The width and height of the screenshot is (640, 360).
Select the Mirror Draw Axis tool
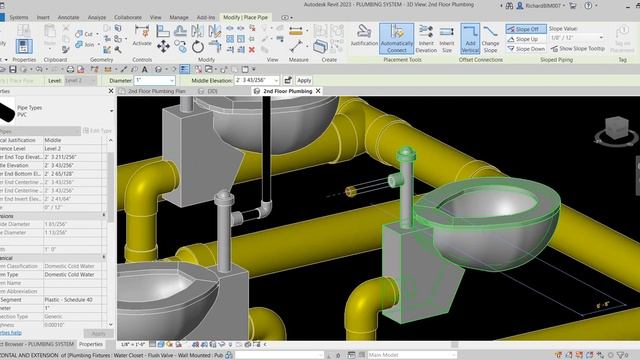coord(214,31)
